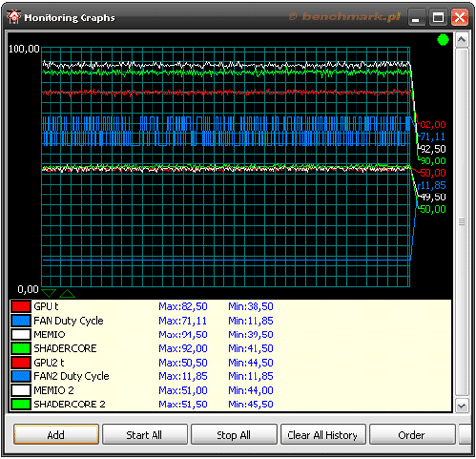Click the application icon in the title bar

pos(14,17)
